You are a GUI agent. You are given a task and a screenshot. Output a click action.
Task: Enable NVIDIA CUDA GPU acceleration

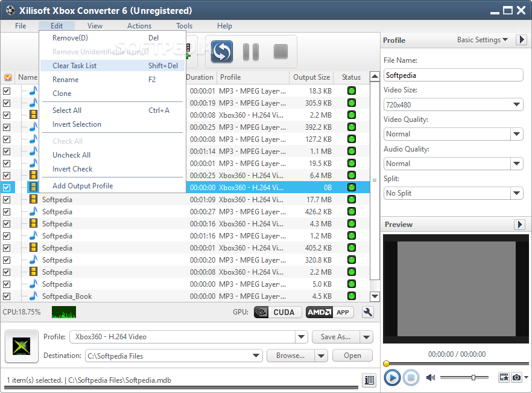coord(278,312)
